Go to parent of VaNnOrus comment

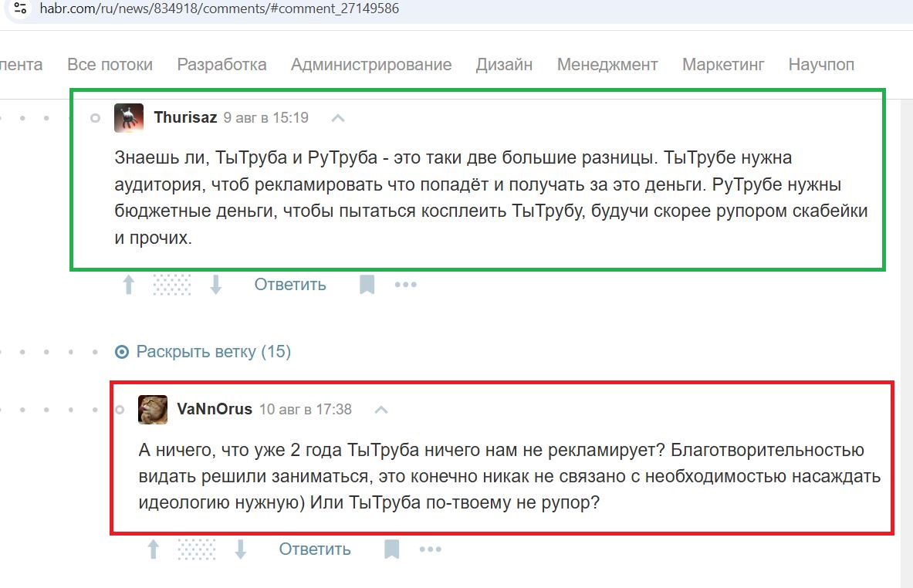[381, 410]
